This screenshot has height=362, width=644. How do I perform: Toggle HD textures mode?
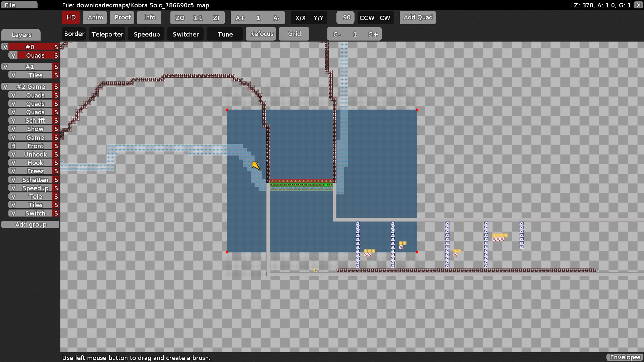(70, 17)
